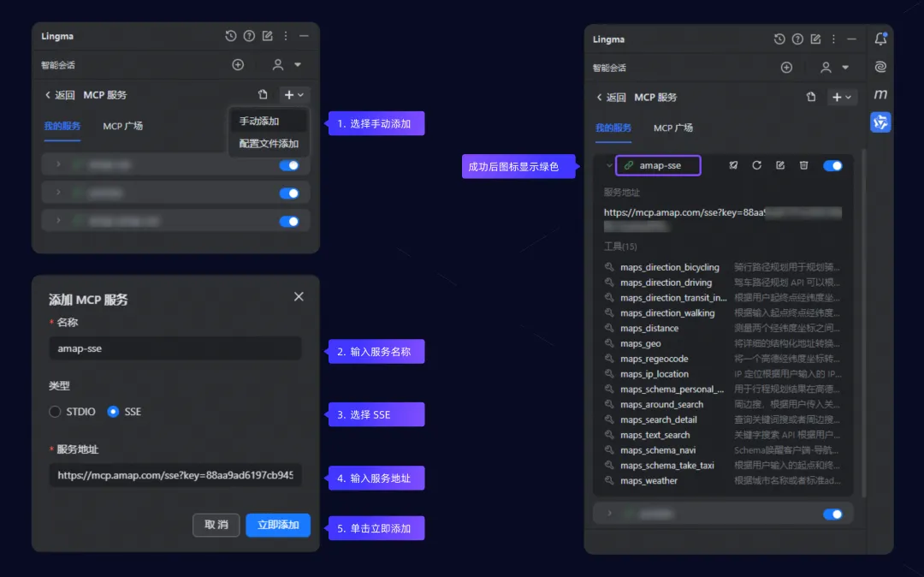Click the export file icon in left MCP header
The height and width of the screenshot is (577, 924).
point(263,94)
